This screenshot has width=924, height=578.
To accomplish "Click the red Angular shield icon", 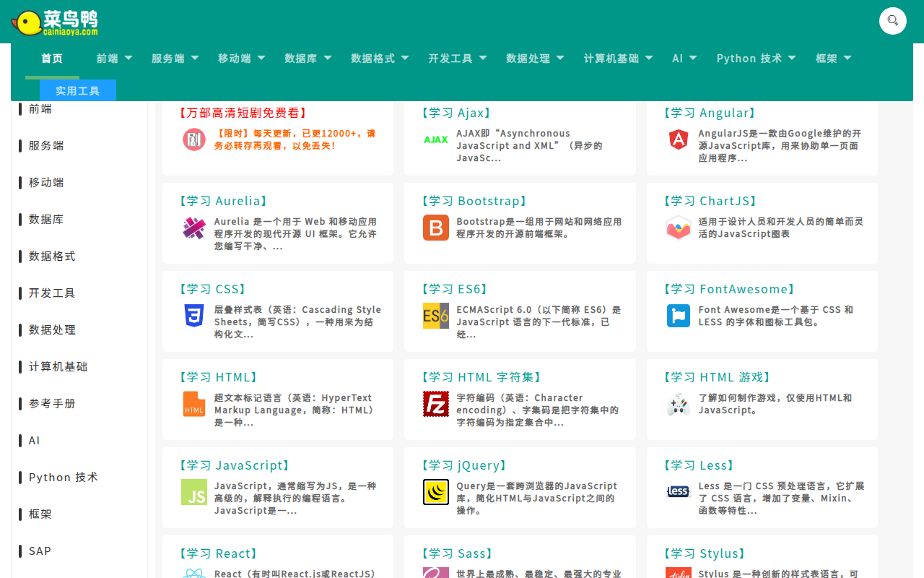I will pyautogui.click(x=679, y=139).
